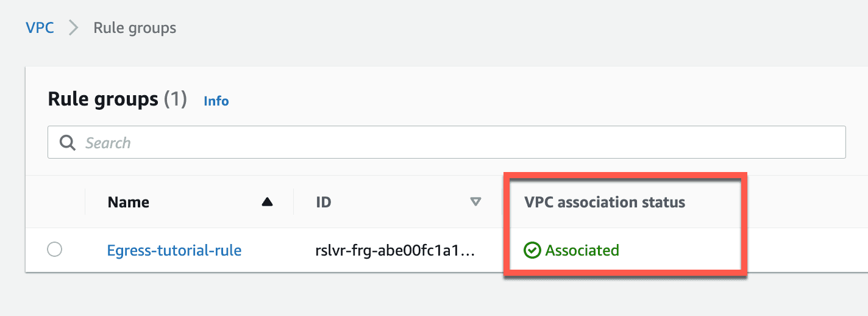The width and height of the screenshot is (868, 316).
Task: Click the Rule groups panel heading
Action: coord(103,99)
